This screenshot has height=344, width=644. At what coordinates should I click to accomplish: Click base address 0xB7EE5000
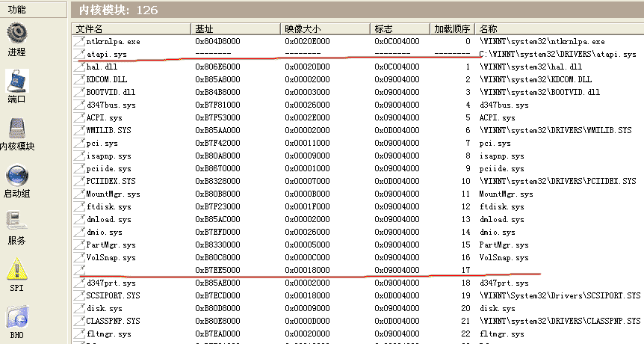(217, 270)
